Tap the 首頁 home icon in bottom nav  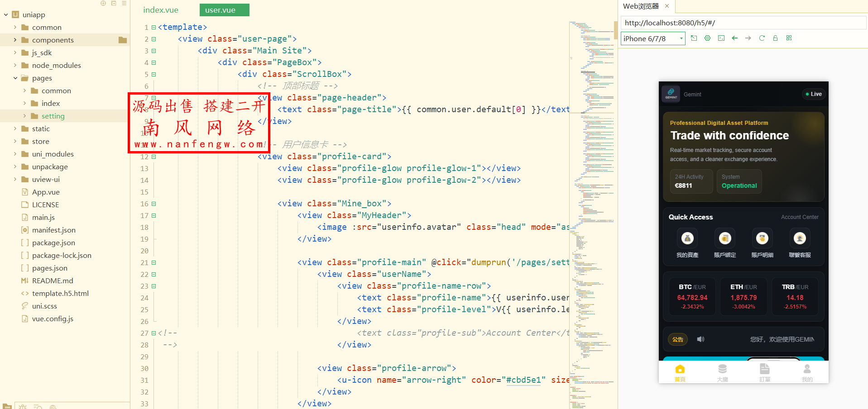[x=679, y=369]
